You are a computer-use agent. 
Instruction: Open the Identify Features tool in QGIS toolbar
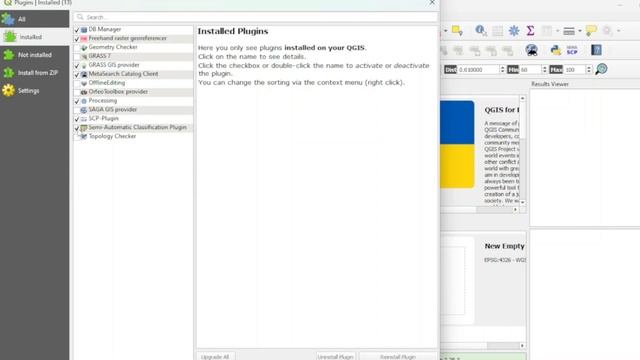point(480,31)
